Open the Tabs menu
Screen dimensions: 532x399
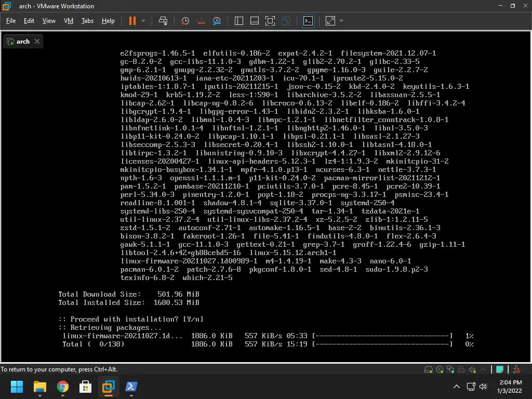click(87, 21)
